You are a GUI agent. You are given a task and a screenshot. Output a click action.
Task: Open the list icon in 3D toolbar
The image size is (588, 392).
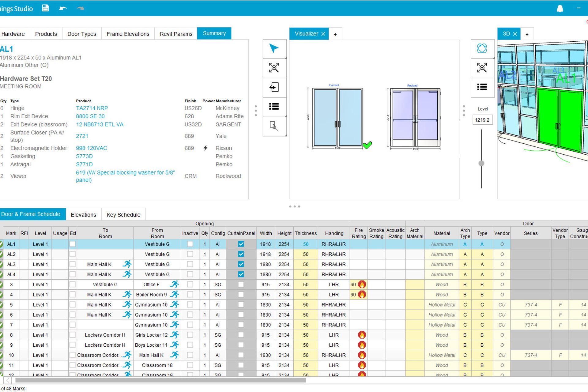(482, 87)
